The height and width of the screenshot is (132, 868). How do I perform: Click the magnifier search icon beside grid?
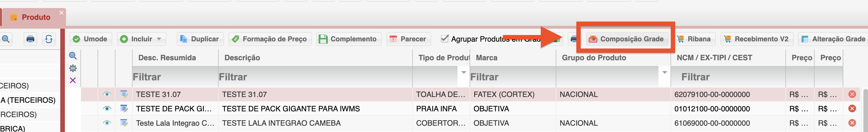tap(73, 56)
